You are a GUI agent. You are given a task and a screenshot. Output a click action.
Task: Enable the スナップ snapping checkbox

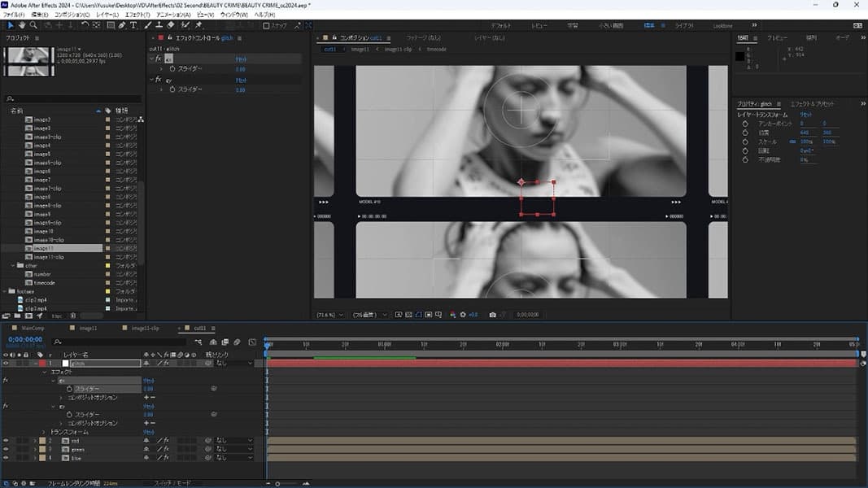point(266,26)
